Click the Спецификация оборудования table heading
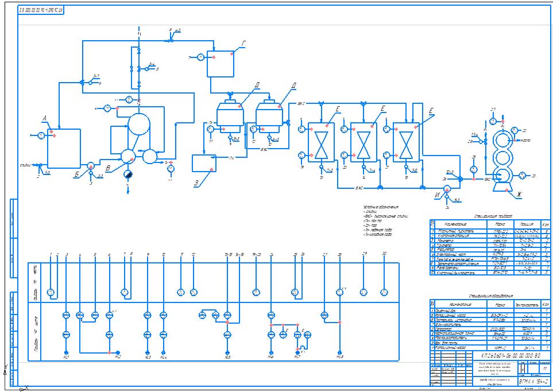 point(490,296)
